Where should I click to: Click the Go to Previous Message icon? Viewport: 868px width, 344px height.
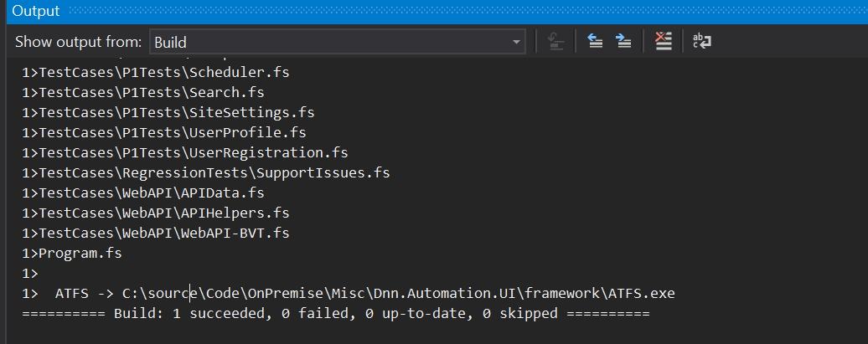pyautogui.click(x=595, y=42)
